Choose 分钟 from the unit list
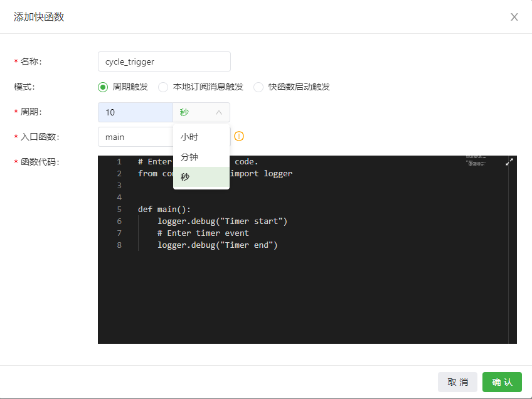Viewport: 532px width, 399px height. click(201, 157)
